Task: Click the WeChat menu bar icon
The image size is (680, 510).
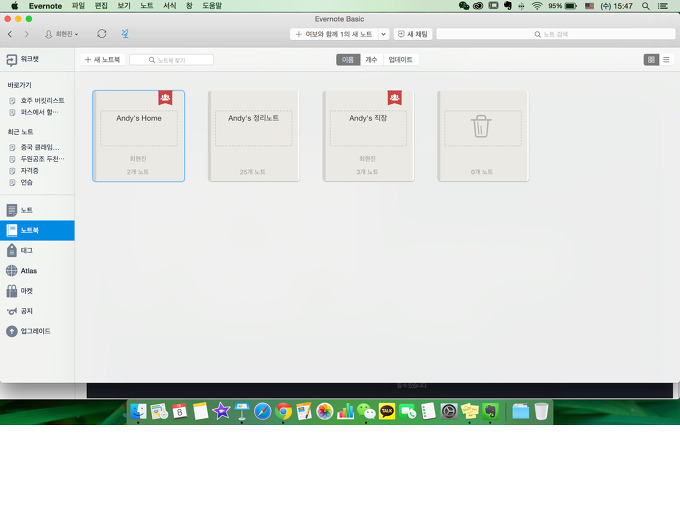Action: 464,6
